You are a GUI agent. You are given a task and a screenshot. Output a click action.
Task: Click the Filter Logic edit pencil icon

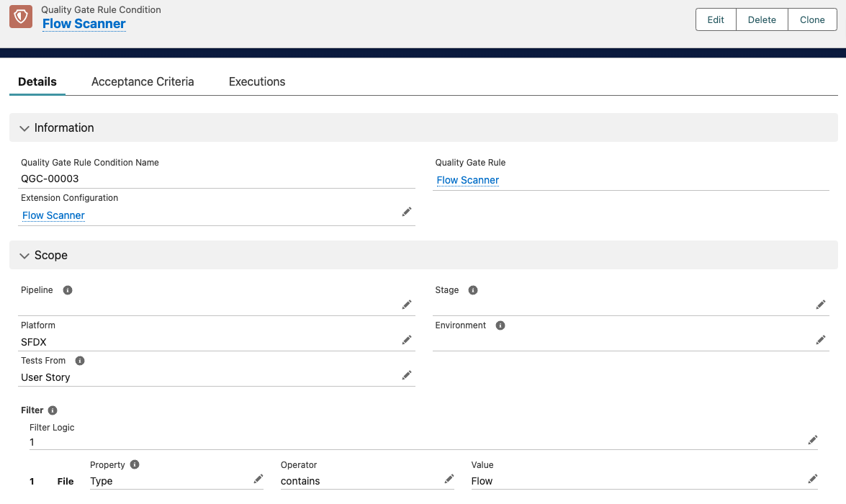point(812,440)
